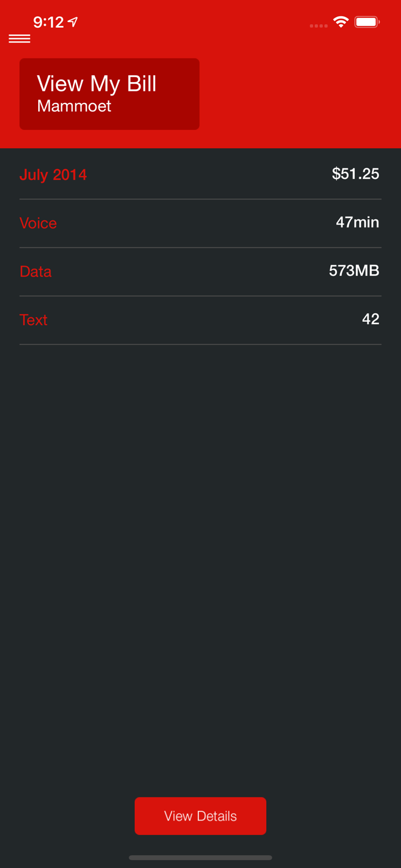Expand the Voice usage row
This screenshot has height=868, width=401.
[x=200, y=223]
